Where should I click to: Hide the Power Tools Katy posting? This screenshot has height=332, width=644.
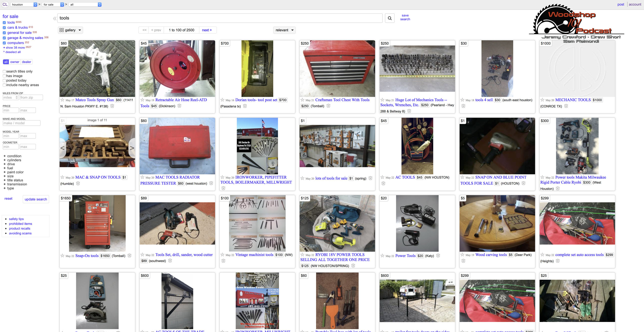(x=438, y=256)
